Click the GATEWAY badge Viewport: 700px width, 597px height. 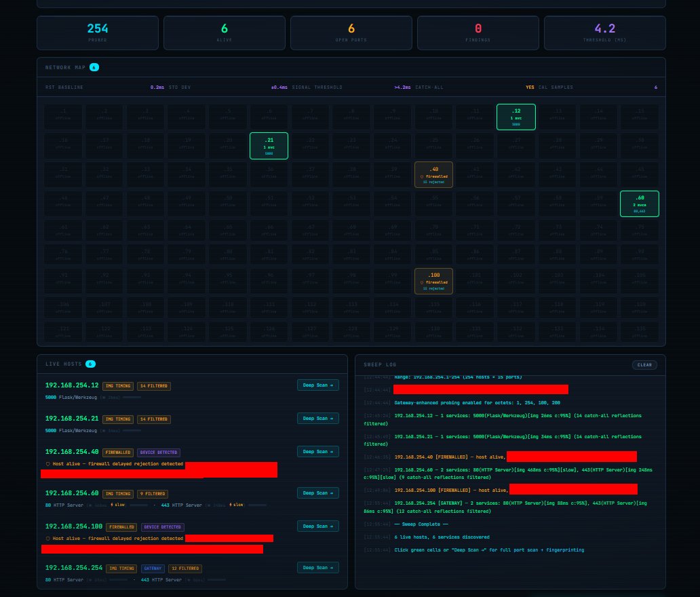pyautogui.click(x=153, y=569)
